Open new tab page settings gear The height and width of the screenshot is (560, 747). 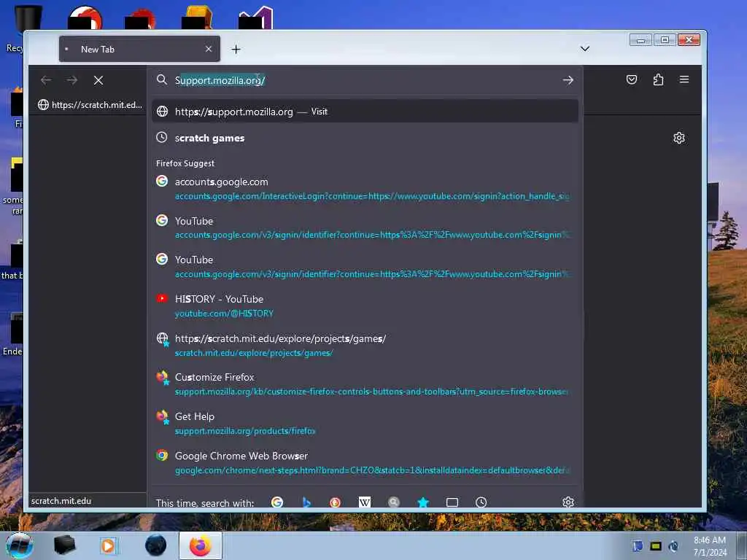pos(679,138)
